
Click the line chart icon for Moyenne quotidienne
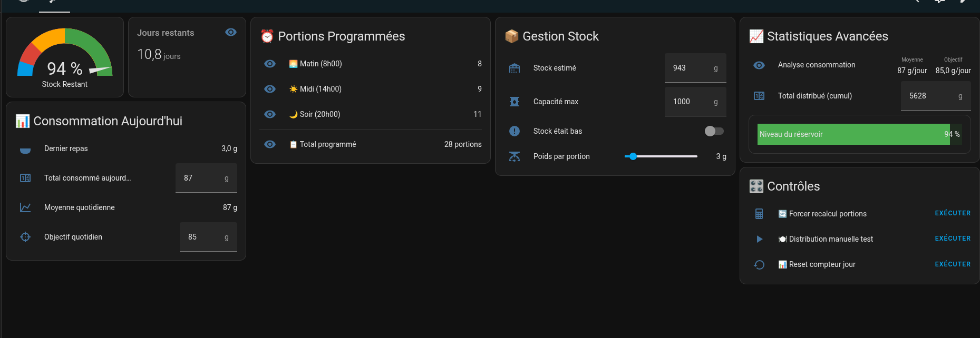25,207
